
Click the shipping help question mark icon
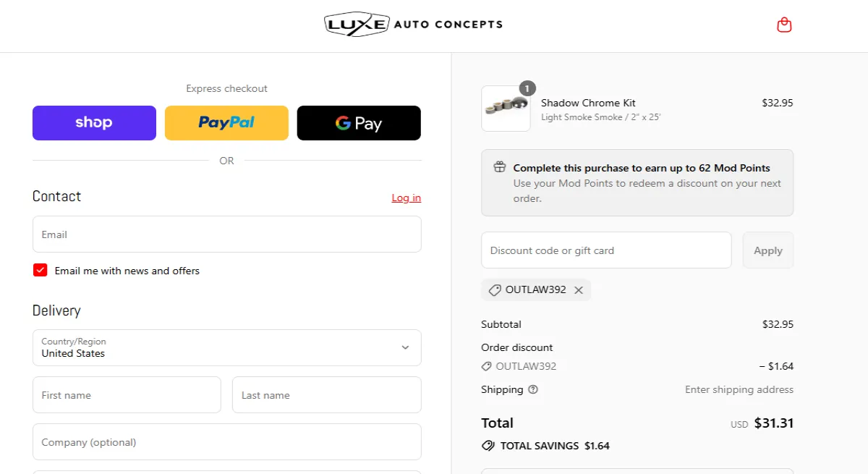[x=533, y=389]
